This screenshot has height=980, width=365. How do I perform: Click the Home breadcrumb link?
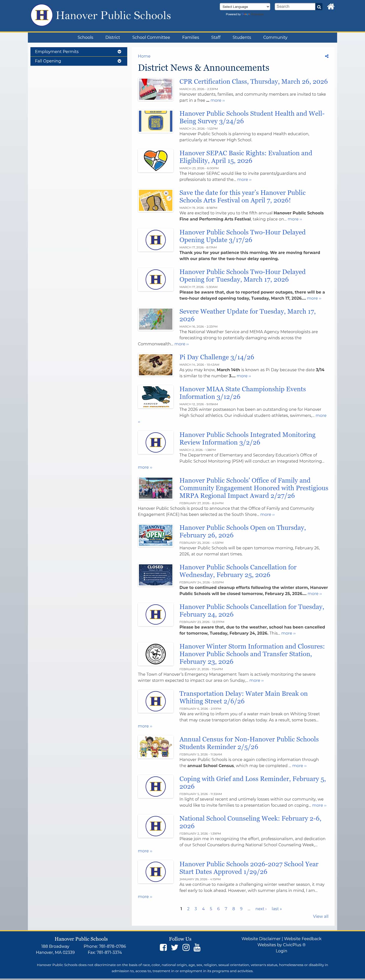pyautogui.click(x=144, y=56)
